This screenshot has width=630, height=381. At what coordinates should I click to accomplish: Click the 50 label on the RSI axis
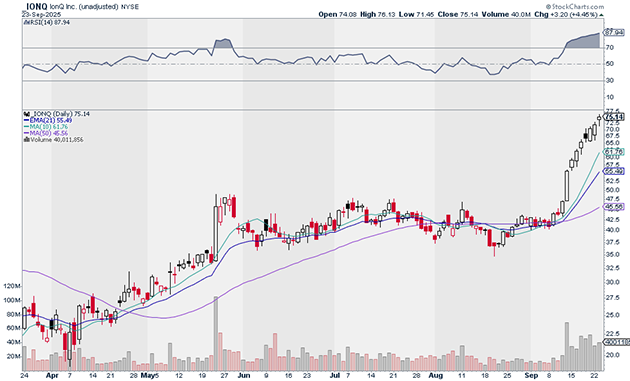tap(610, 64)
